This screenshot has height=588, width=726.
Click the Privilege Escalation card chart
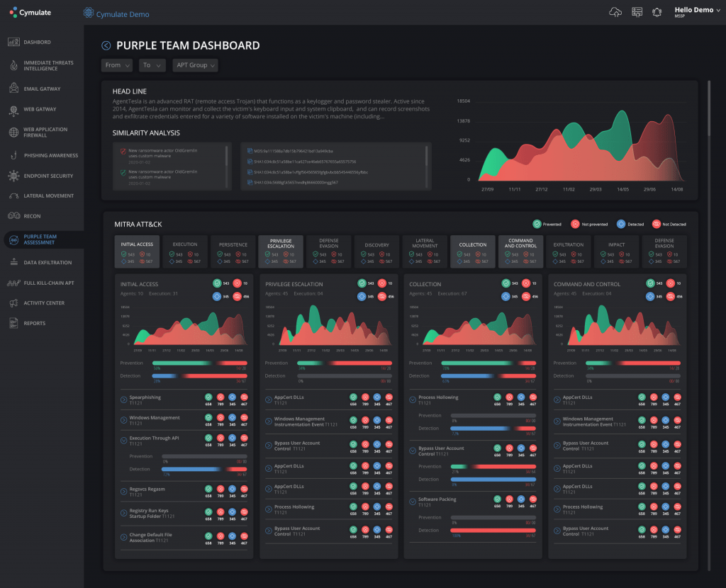coord(335,326)
